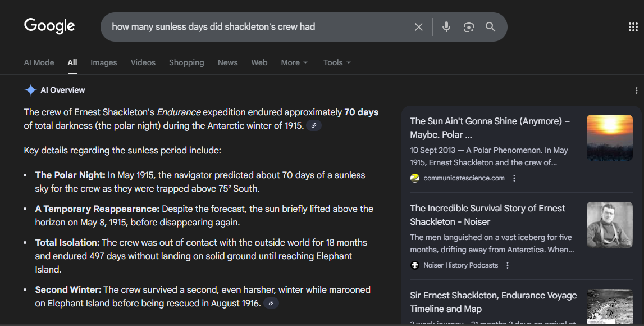Open the citation link chip after '70 days'
This screenshot has width=644, height=326.
click(314, 125)
